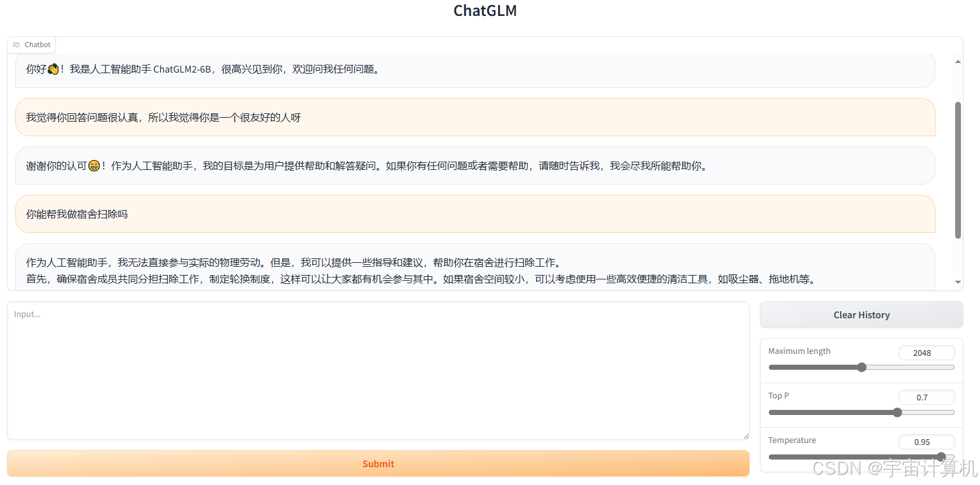Click the Chatbot speech-bubble icon
Viewport: 980px width, 485px height.
16,45
